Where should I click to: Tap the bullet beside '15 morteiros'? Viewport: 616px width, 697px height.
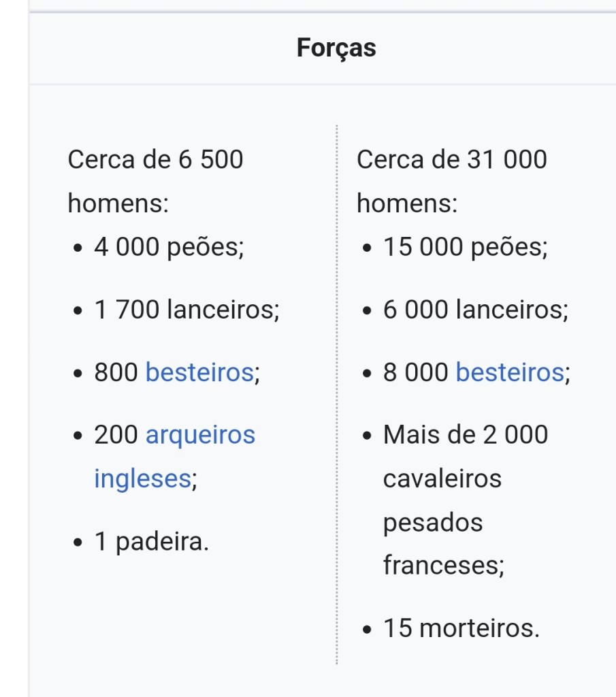coord(368,629)
